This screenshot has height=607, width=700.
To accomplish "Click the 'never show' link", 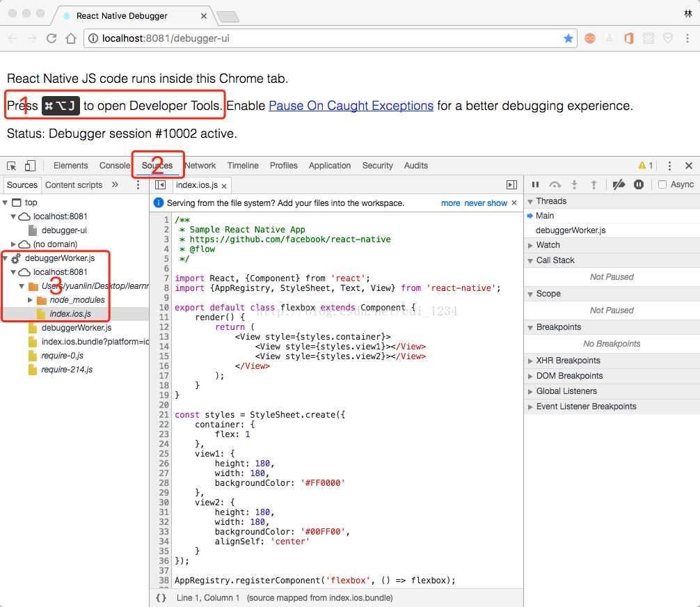I will (x=486, y=203).
